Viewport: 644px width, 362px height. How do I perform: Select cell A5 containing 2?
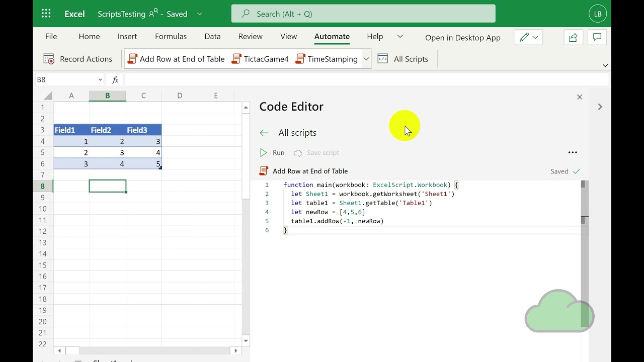[x=71, y=152]
